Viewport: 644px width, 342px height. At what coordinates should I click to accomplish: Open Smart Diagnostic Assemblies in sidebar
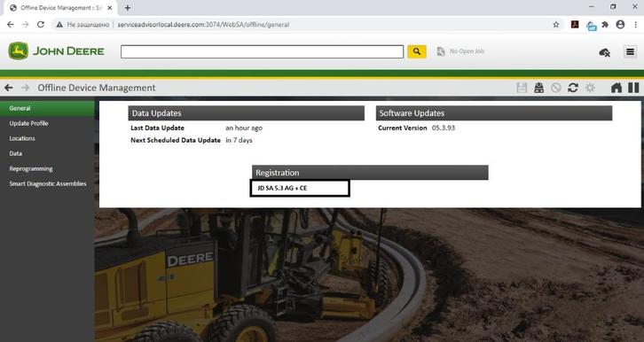coord(47,183)
